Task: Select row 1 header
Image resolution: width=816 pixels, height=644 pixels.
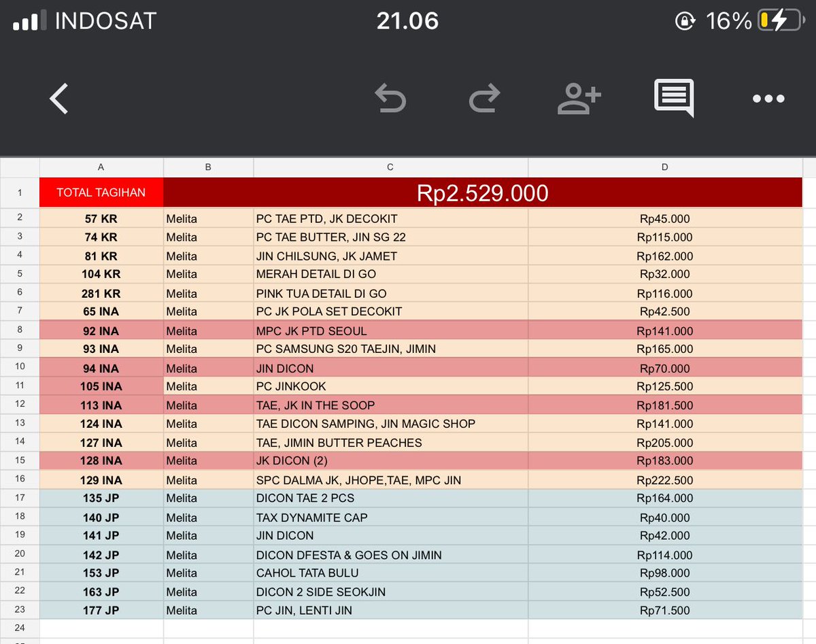Action: pyautogui.click(x=20, y=192)
